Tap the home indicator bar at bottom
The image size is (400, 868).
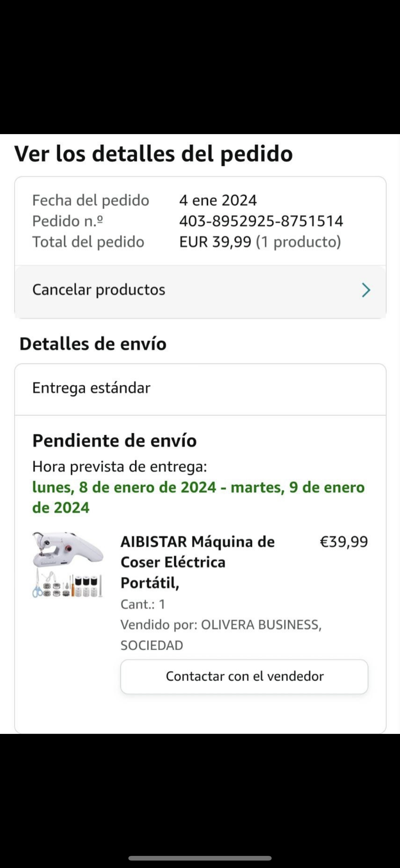click(200, 858)
